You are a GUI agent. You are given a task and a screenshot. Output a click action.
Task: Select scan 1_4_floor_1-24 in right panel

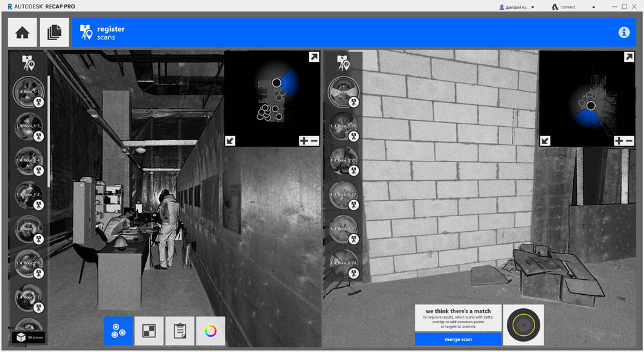(x=343, y=263)
